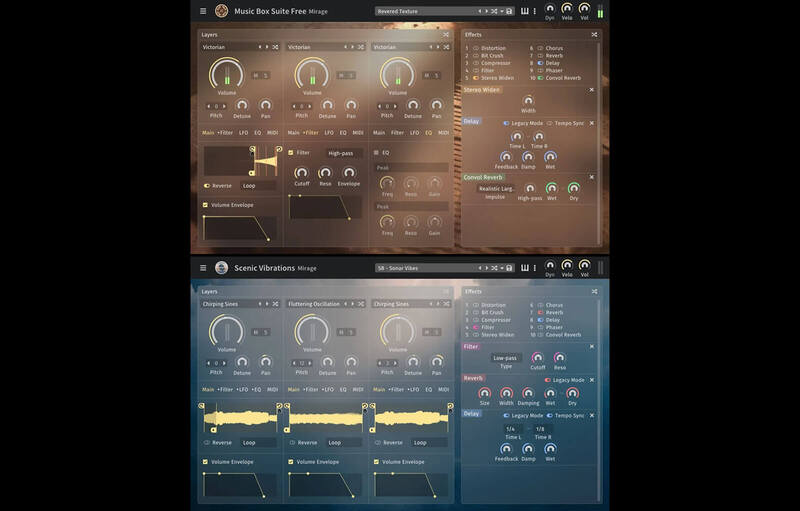Open MIDI tab of Fluttering Oscillation layer
Screen dimensions: 800x511
pyautogui.click(x=358, y=390)
